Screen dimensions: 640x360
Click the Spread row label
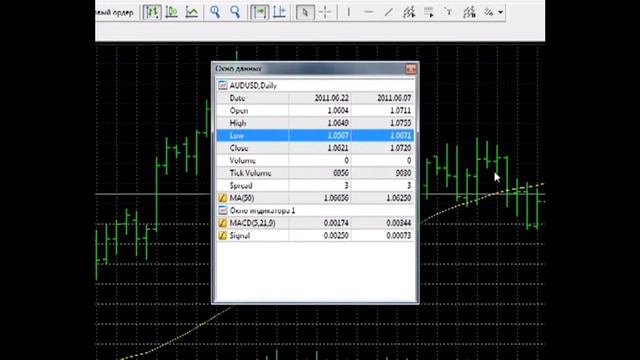click(241, 186)
